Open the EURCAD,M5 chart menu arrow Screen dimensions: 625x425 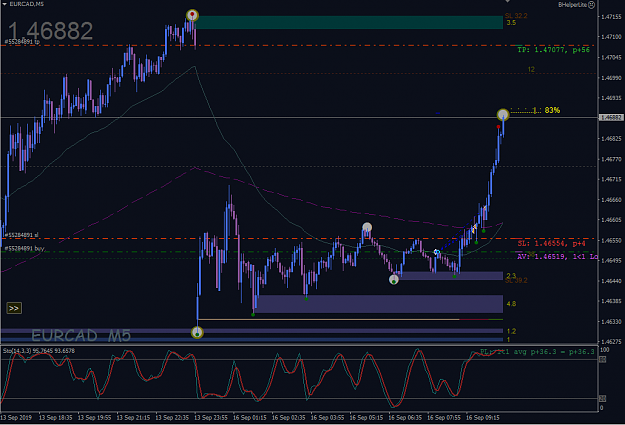pos(4,4)
